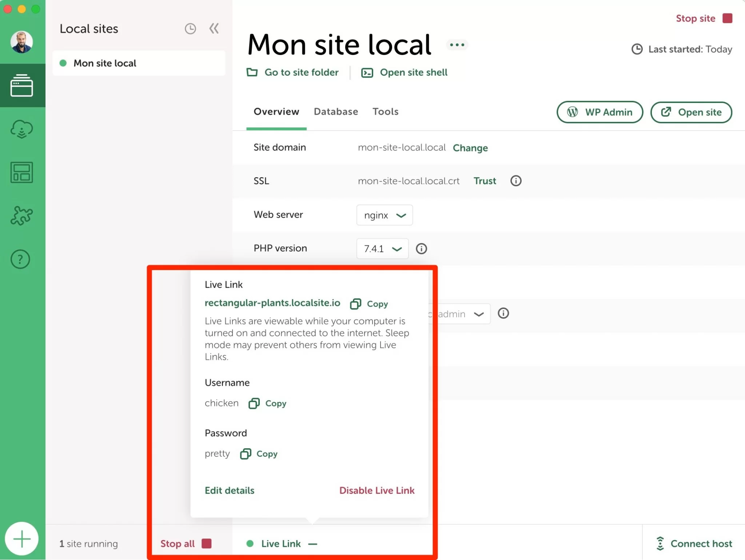
Task: Copy the password pretty
Action: point(259,454)
